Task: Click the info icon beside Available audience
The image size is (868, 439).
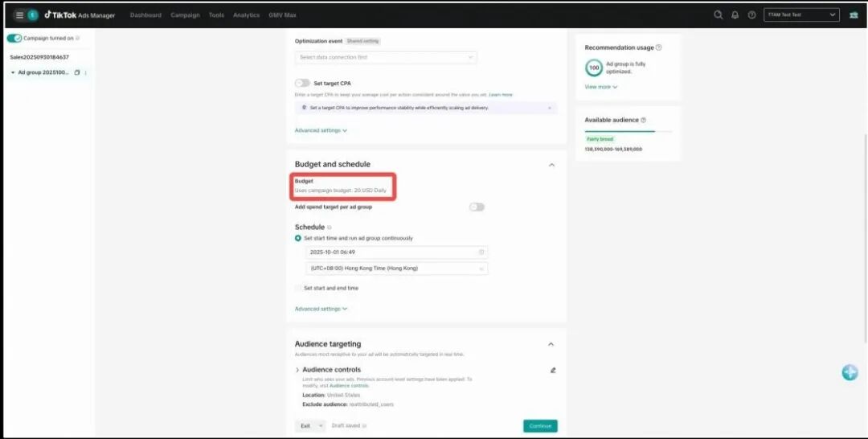Action: point(643,120)
